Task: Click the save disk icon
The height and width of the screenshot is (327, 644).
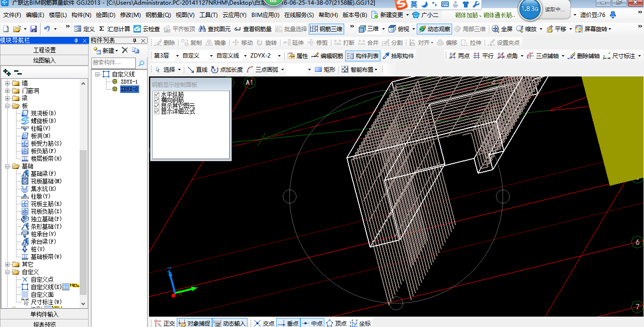Action: click(33, 29)
